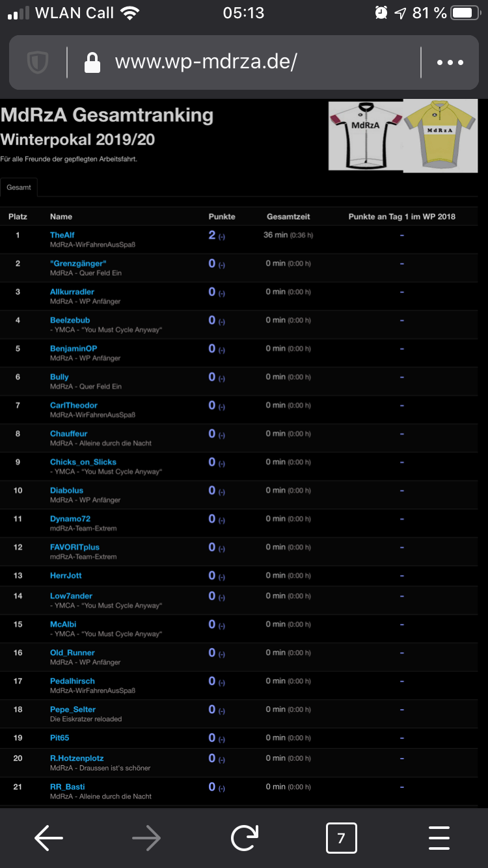Image resolution: width=488 pixels, height=868 pixels.
Task: Select the Beelzebub rider link
Action: coord(70,319)
